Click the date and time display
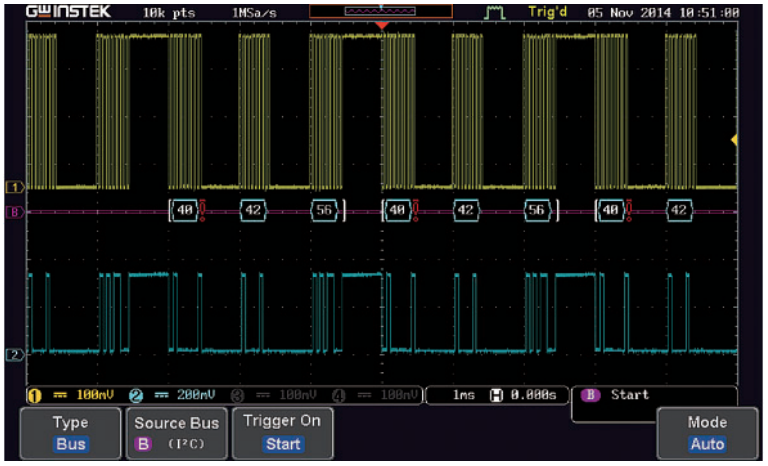Image resolution: width=768 pixels, height=466 pixels. (x=663, y=13)
